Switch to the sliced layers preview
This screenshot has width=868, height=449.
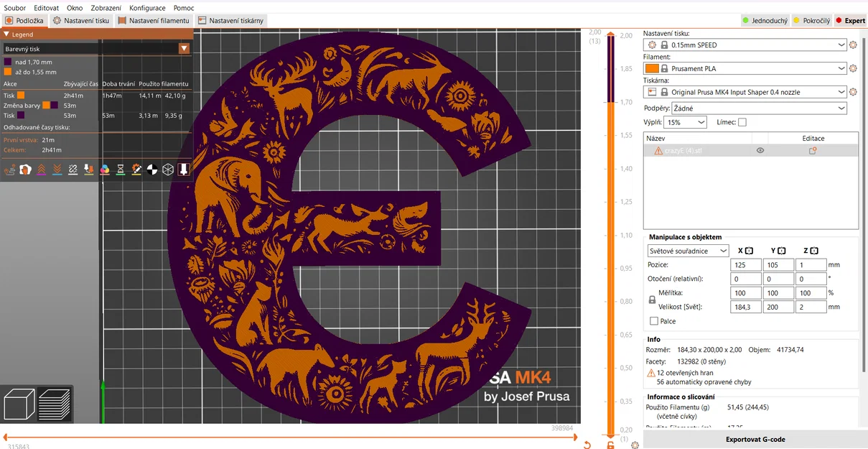pyautogui.click(x=55, y=404)
